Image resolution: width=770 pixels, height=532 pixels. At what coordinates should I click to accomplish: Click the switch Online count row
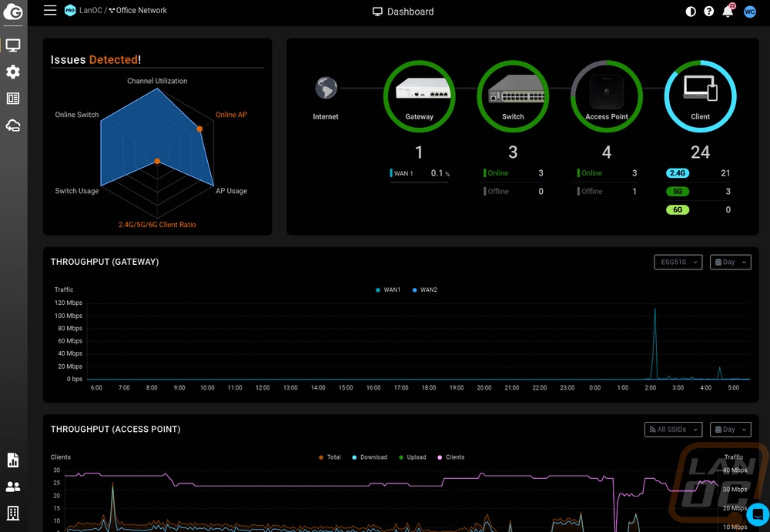[513, 173]
